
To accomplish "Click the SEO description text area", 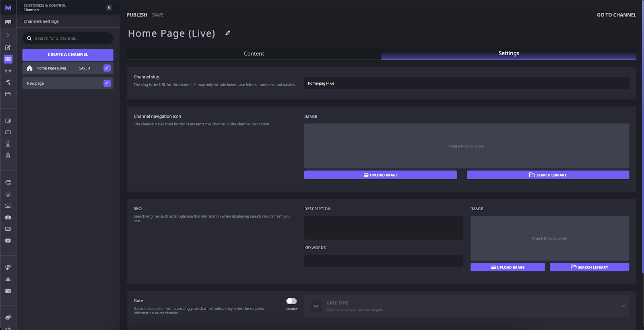I will coord(384,228).
